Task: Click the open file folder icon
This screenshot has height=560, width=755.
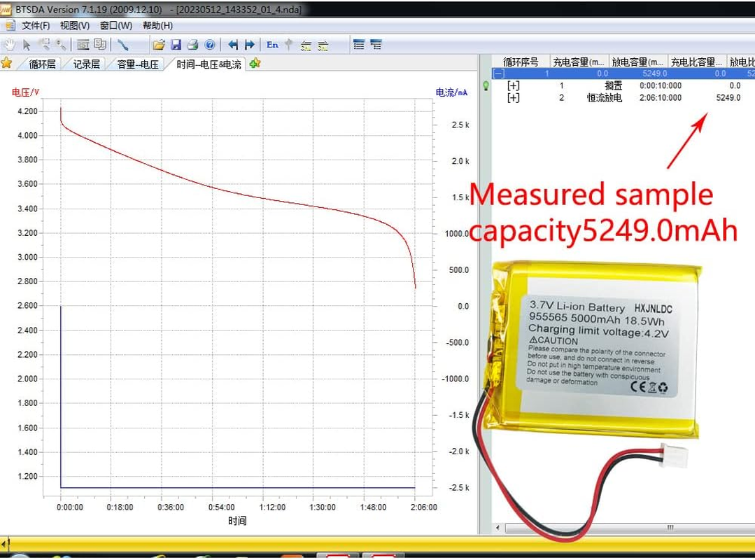Action: click(x=159, y=45)
